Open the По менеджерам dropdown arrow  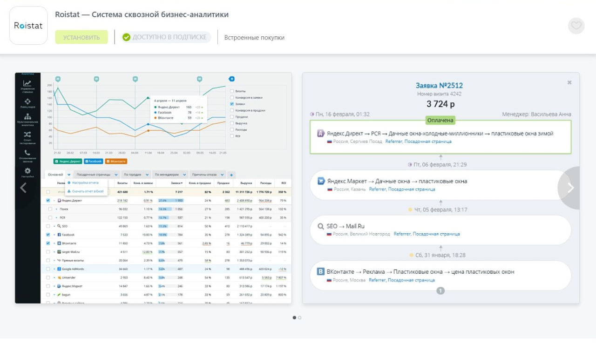coord(184,175)
